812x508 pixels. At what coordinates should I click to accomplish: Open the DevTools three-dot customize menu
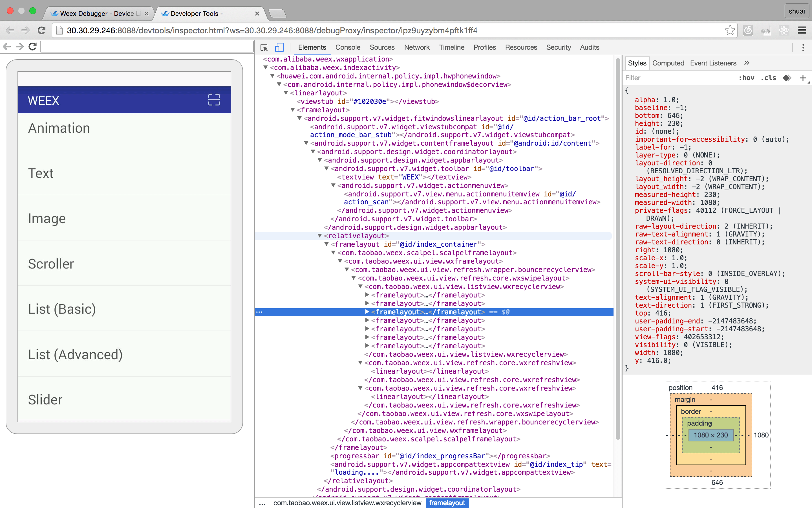click(803, 47)
